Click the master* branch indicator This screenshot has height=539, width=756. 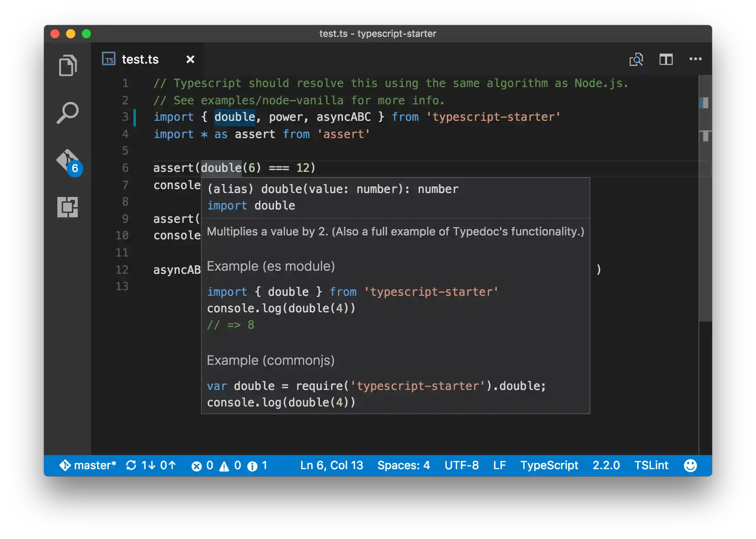coord(89,465)
